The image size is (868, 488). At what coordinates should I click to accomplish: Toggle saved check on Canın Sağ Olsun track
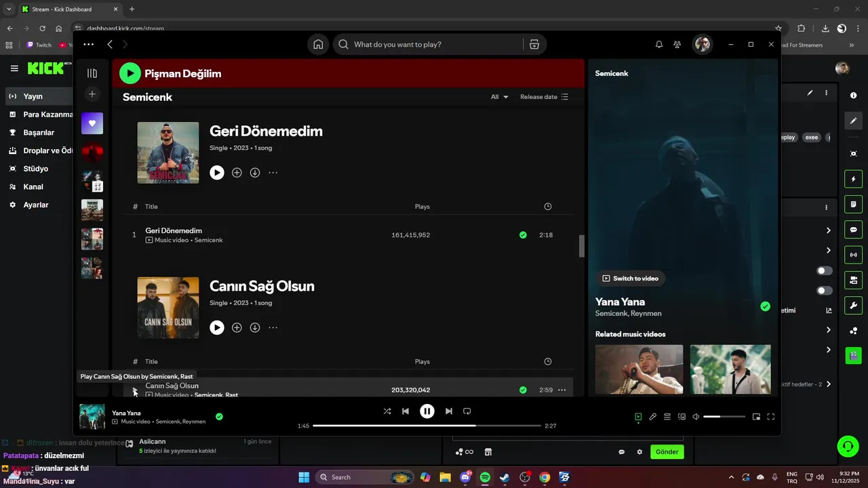[x=523, y=390]
